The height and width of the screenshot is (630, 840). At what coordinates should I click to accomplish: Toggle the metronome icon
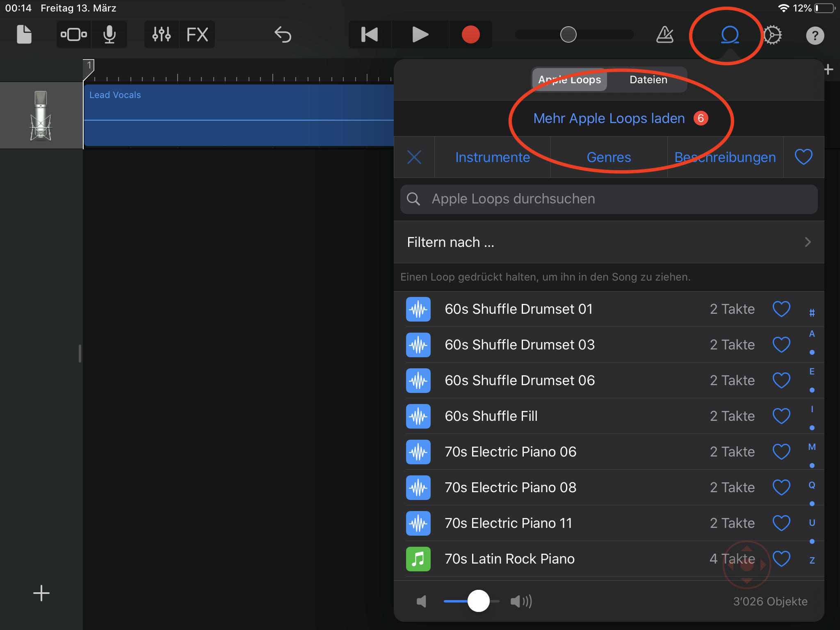(664, 34)
